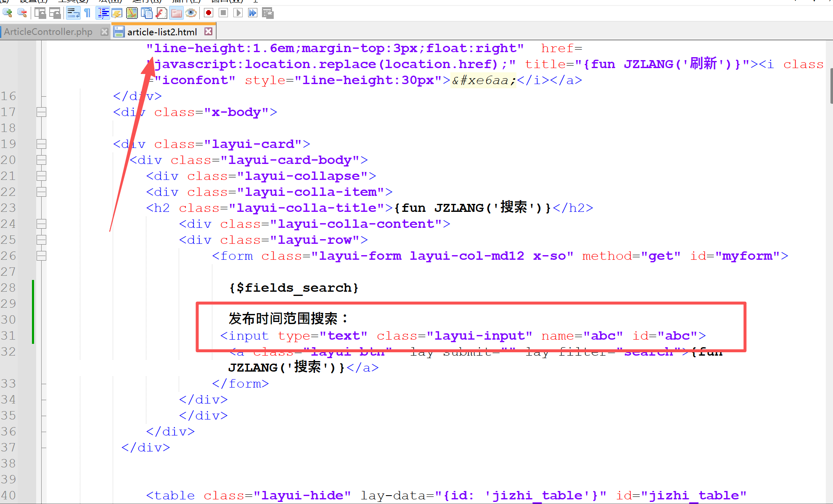The height and width of the screenshot is (504, 833).
Task: Click run macro multiple times icon
Action: [252, 13]
